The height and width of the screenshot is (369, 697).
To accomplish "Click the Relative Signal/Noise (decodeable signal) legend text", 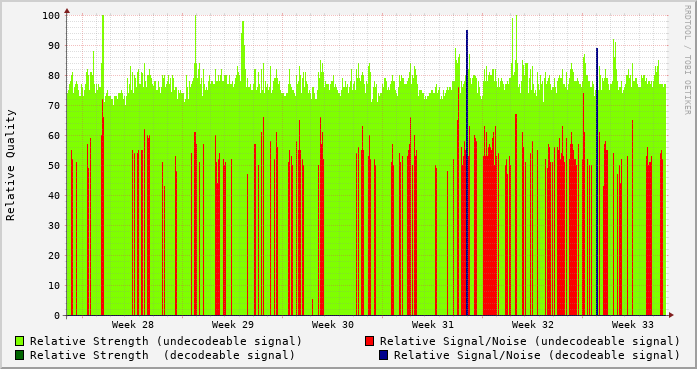I will [537, 355].
